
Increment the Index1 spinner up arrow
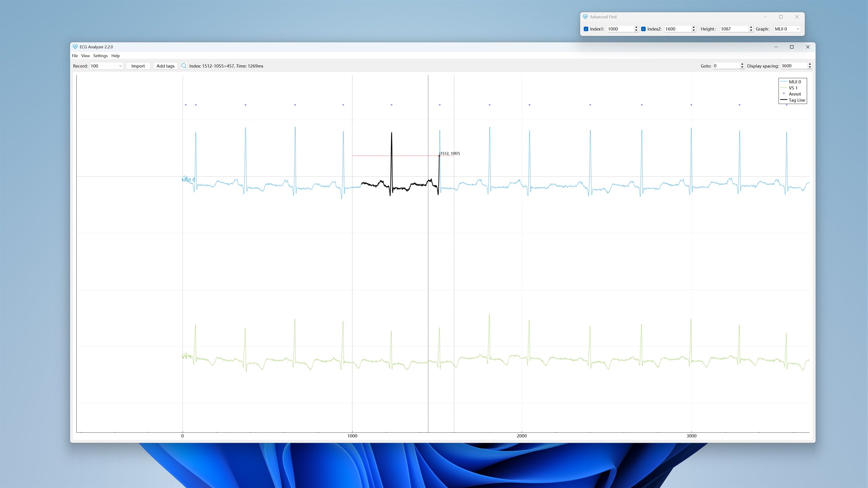coord(636,27)
